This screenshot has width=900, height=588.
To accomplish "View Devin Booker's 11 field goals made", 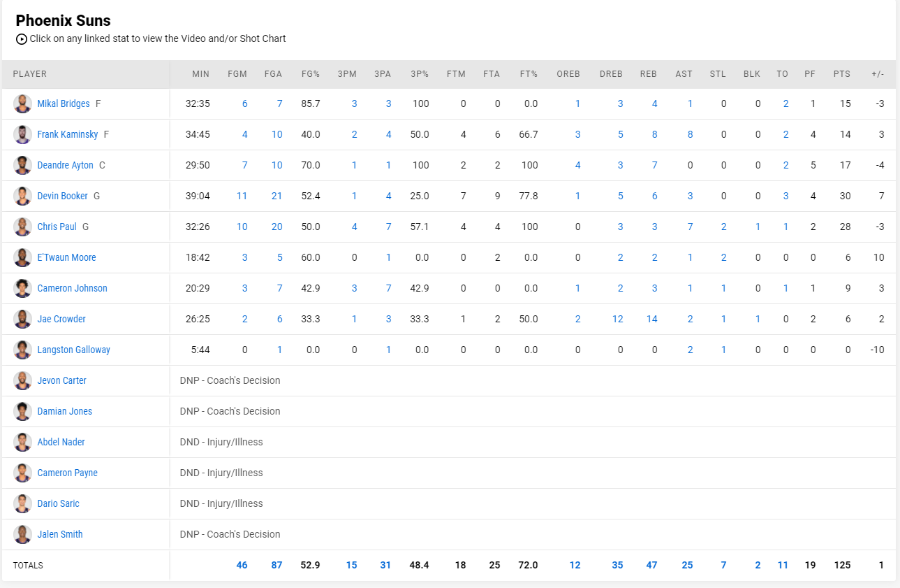I will click(242, 196).
